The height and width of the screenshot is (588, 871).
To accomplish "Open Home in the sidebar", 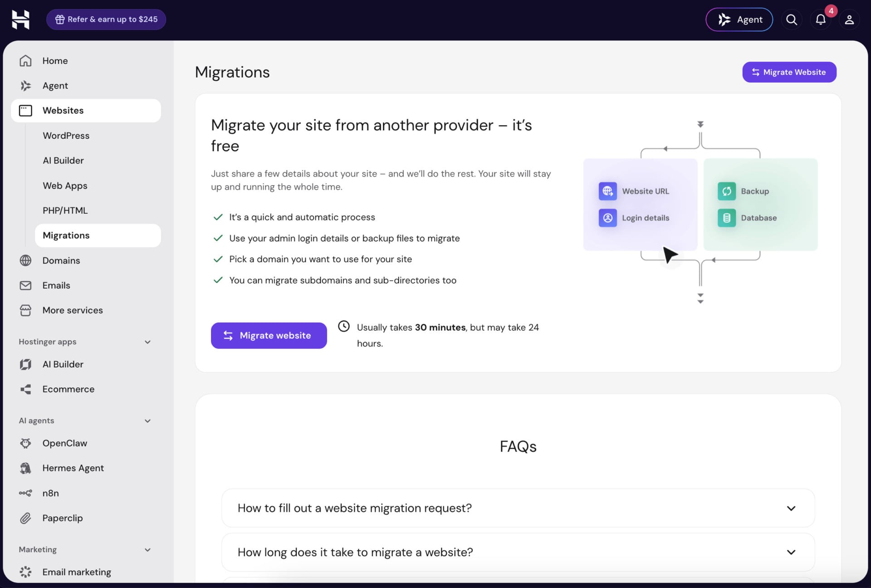I will coord(86,61).
